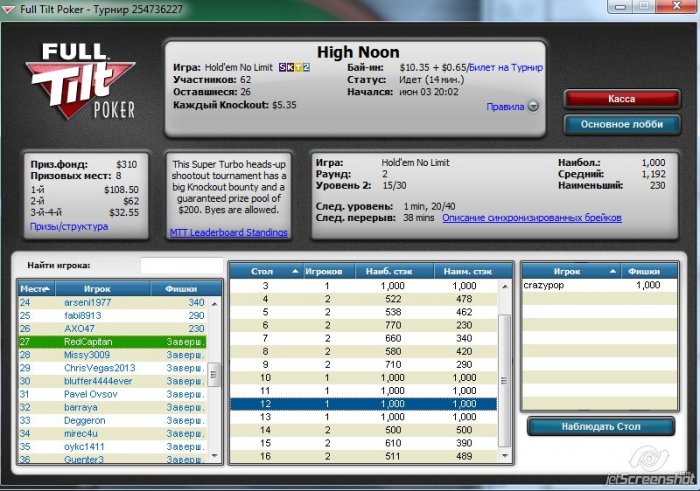Select table 5 row
The image size is (700, 491).
tap(364, 312)
